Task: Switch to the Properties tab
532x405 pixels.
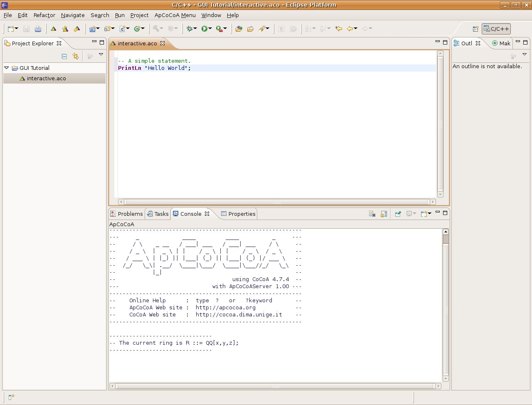Action: coord(238,214)
